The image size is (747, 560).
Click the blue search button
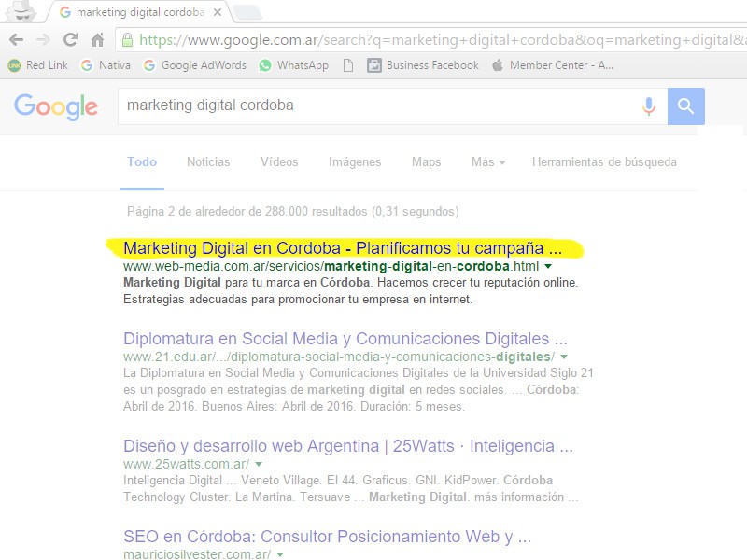point(686,106)
